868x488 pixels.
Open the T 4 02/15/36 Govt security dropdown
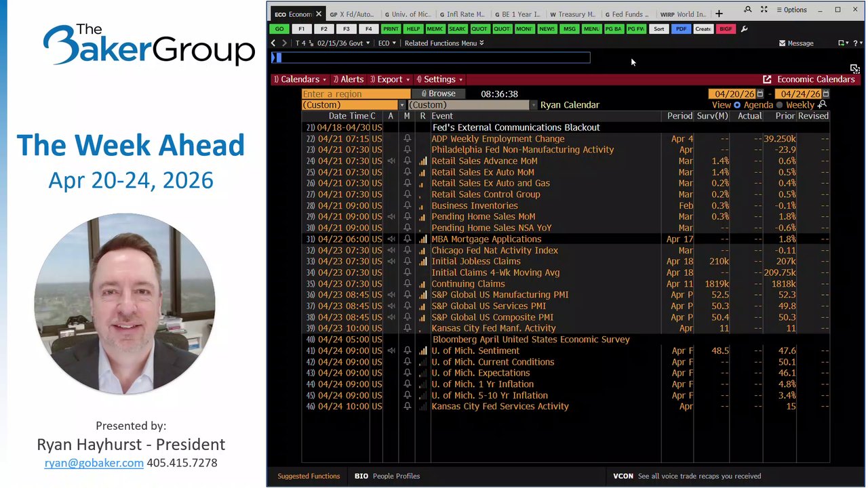coord(333,43)
